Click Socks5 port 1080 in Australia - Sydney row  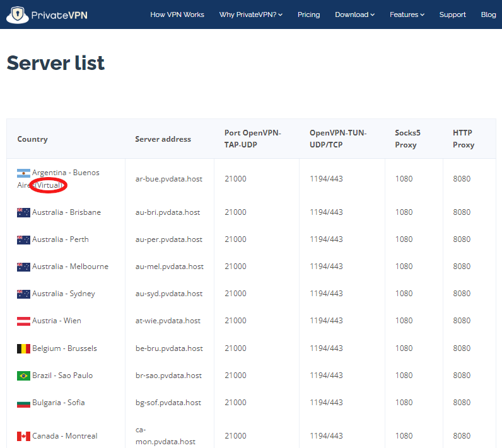(x=404, y=294)
